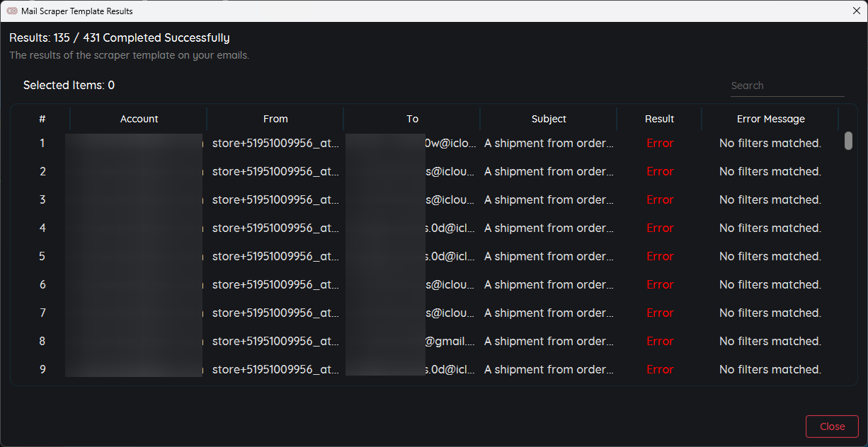
Task: Click the Search input field
Action: [x=787, y=86]
